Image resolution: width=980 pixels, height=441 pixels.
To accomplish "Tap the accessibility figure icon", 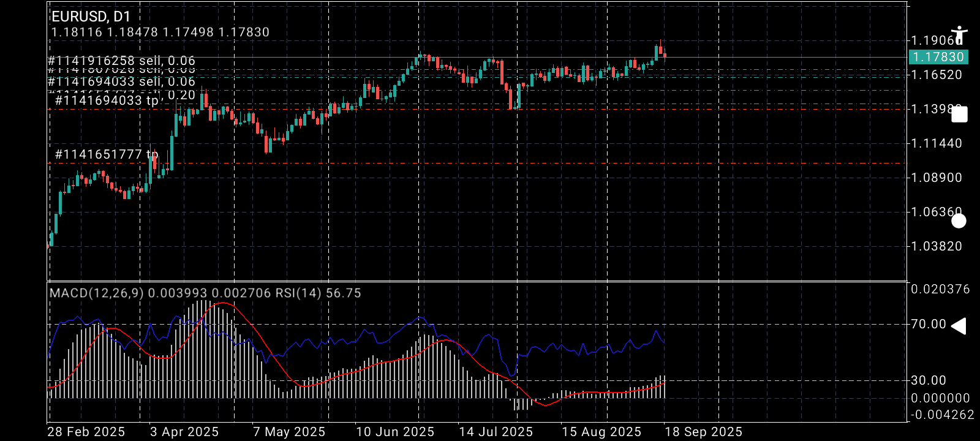I will pyautogui.click(x=959, y=36).
